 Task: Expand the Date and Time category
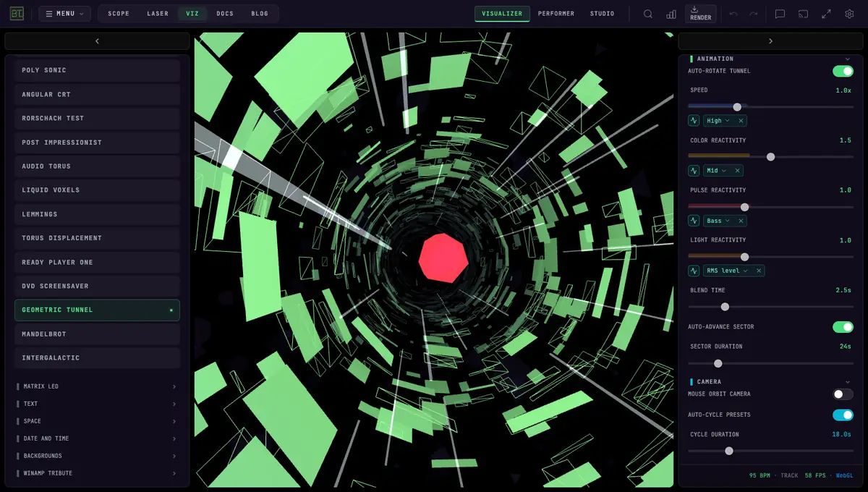click(x=97, y=438)
